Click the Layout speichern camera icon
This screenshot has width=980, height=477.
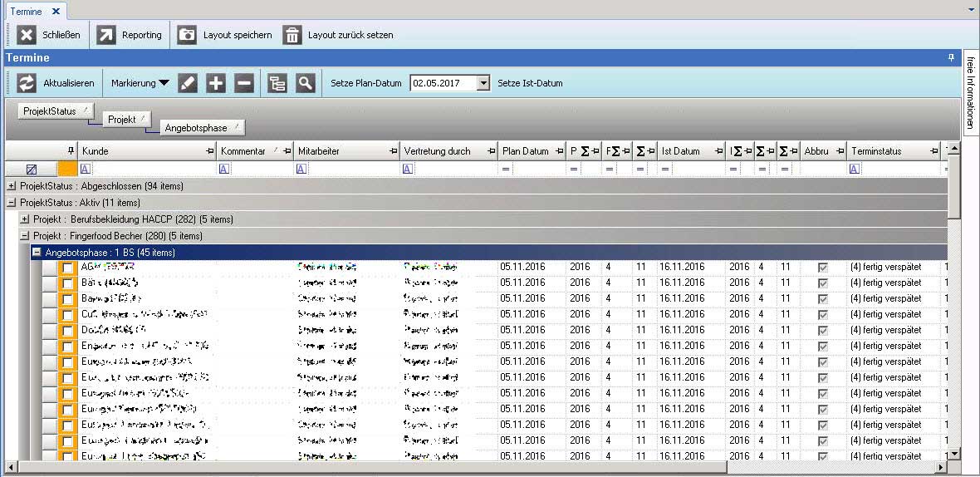[x=188, y=35]
